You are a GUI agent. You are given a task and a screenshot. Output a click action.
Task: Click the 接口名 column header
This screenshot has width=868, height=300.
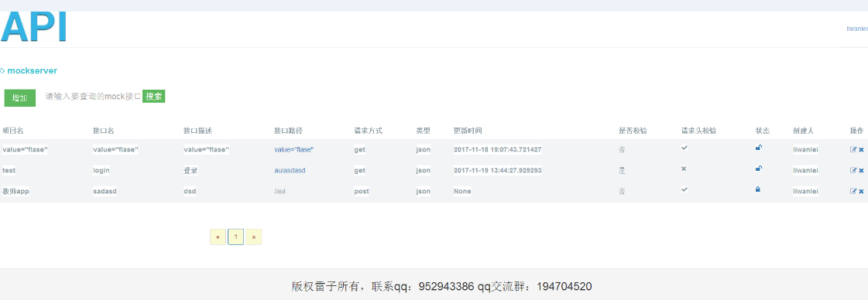point(104,131)
